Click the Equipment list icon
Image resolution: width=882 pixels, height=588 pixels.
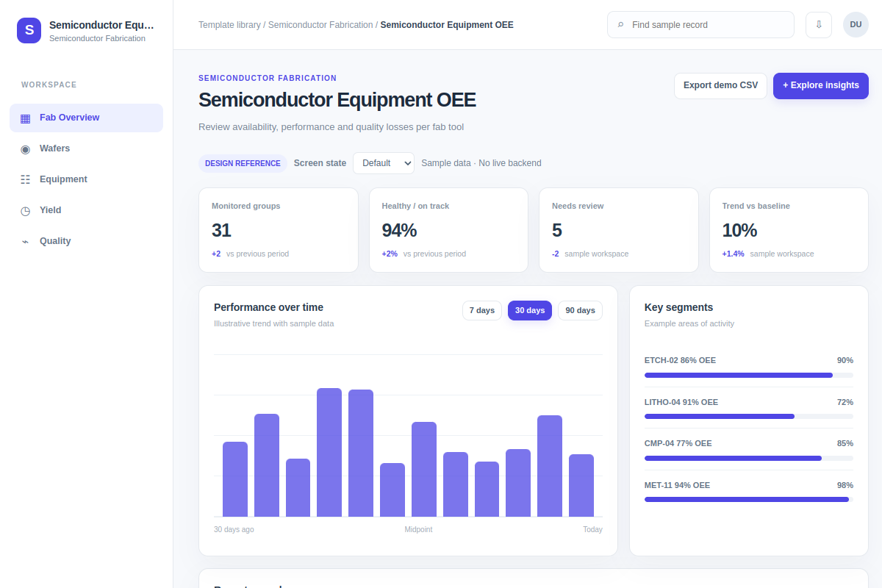pyautogui.click(x=25, y=179)
